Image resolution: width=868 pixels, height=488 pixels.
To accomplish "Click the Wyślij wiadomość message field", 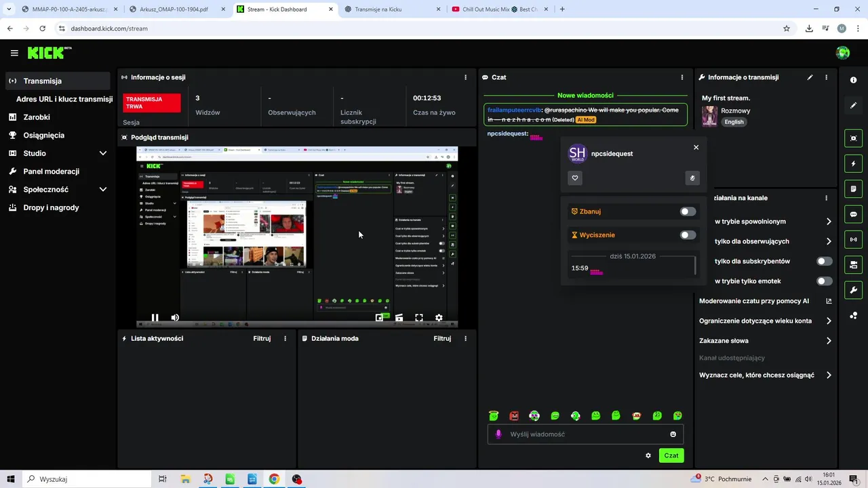I will point(585,434).
